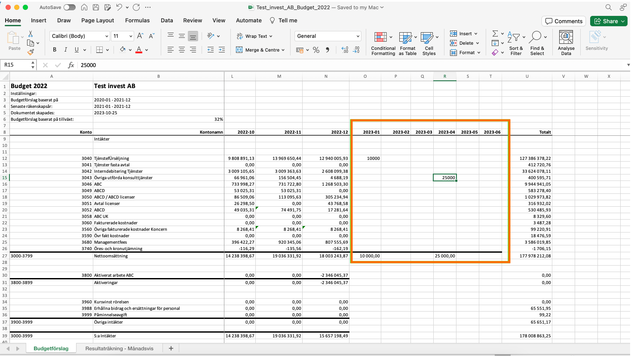The image size is (634, 364).
Task: Open the Automate tab
Action: [249, 20]
